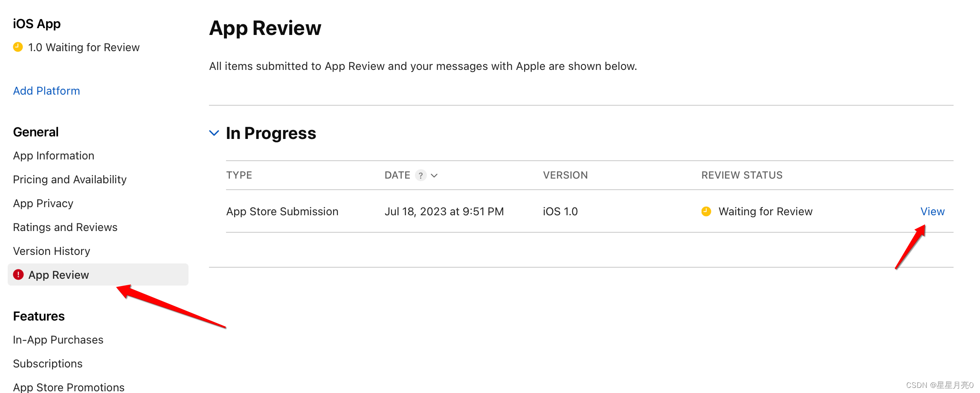Click View on the App Store Submission row

click(932, 211)
